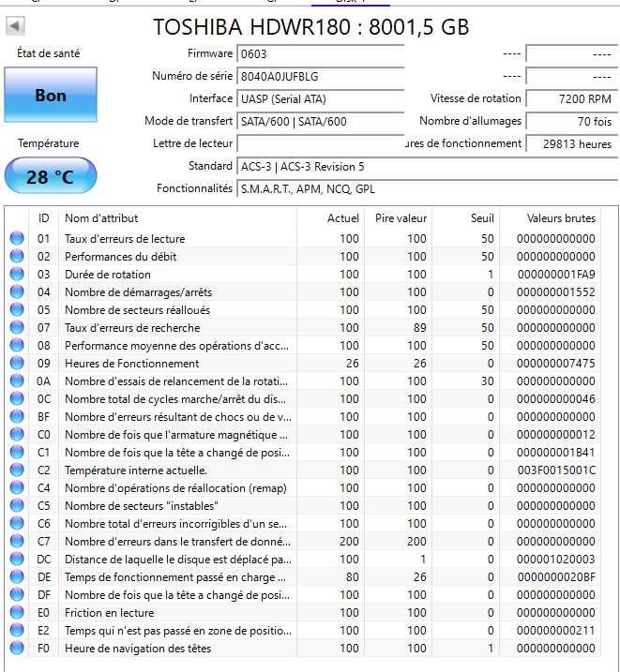Select status icon of attribute DC
The height and width of the screenshot is (672, 620).
(17, 559)
